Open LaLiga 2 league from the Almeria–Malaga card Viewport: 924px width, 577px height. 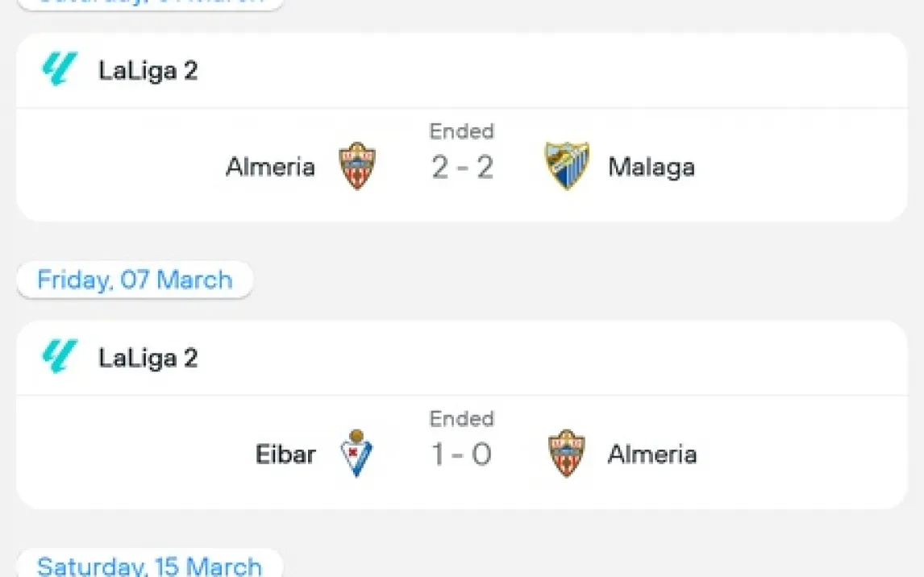(x=148, y=71)
